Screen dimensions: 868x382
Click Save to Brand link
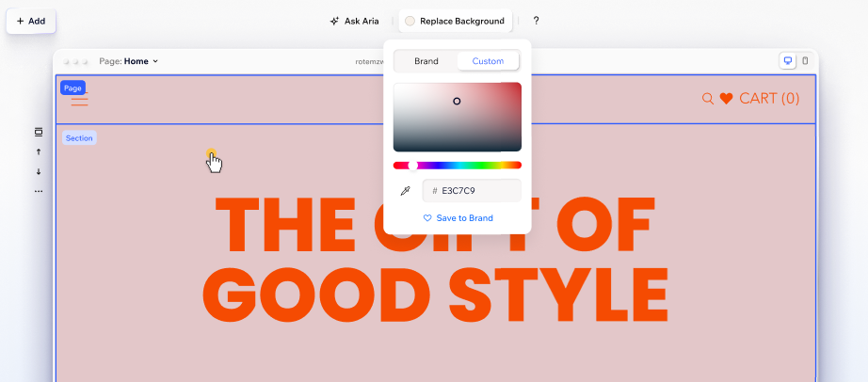464,218
